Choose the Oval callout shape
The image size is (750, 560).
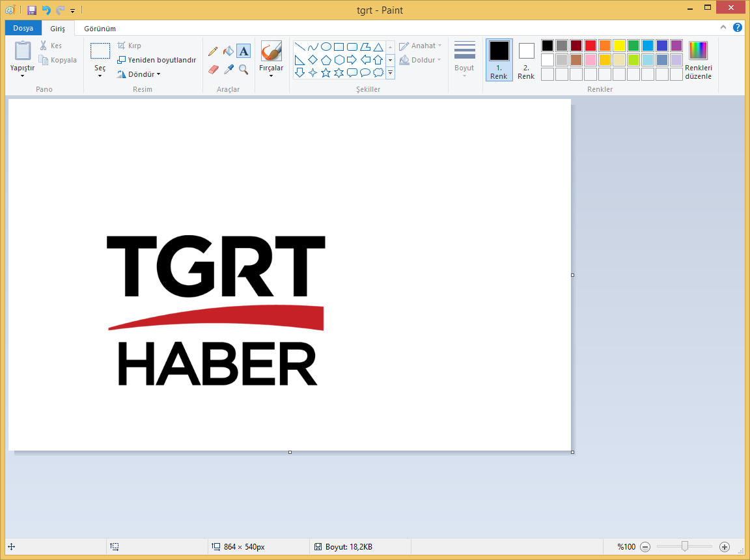pyautogui.click(x=365, y=73)
